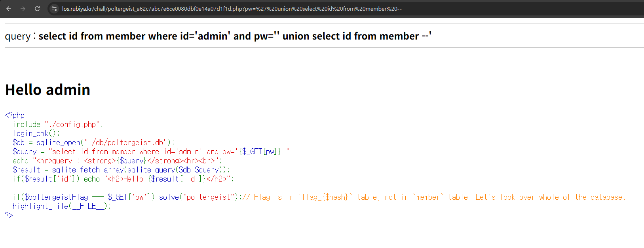Click the '<?php' opening tag
This screenshot has height=248, width=644.
click(x=15, y=115)
